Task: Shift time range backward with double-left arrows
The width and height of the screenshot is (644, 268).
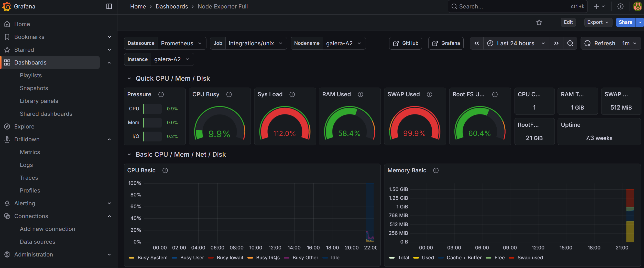Action: [x=476, y=43]
